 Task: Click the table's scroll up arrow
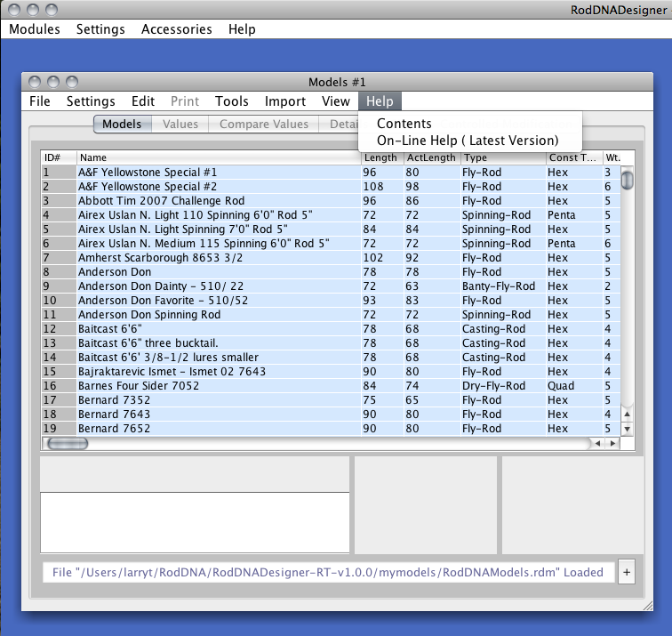point(627,415)
